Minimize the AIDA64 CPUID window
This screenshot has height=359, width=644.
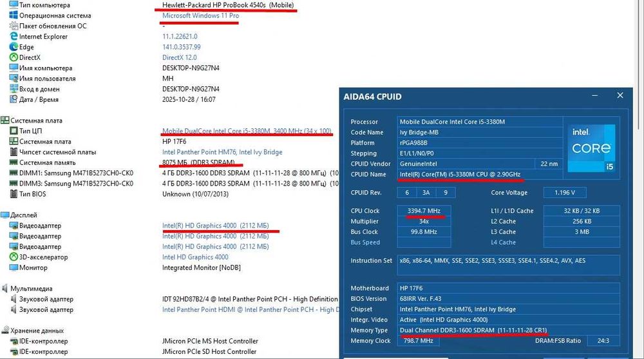pyautogui.click(x=594, y=95)
